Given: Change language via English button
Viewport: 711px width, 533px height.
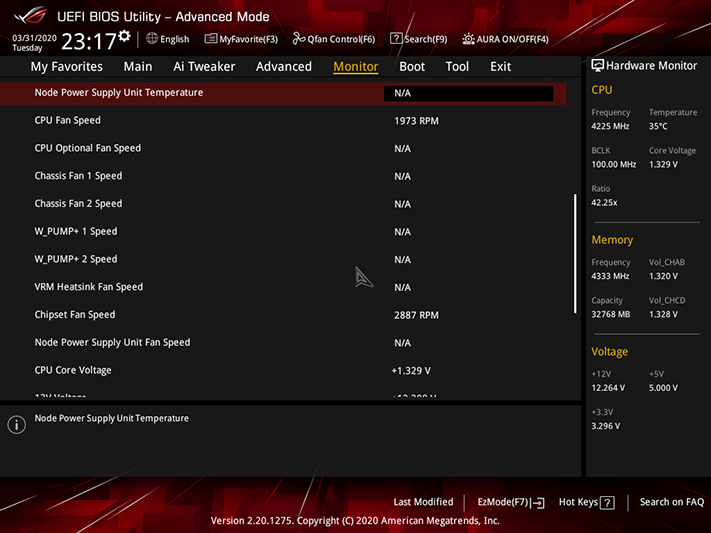Looking at the screenshot, I should pyautogui.click(x=168, y=39).
